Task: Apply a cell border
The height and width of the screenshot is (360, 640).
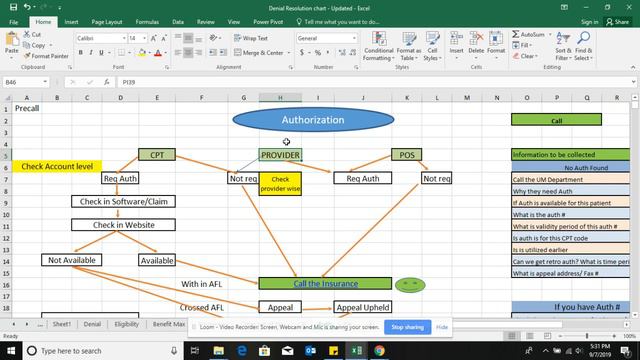Action: 122,53
